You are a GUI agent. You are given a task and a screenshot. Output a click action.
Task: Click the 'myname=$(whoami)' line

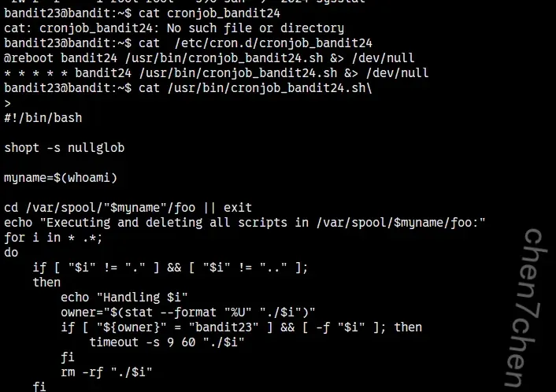[x=61, y=177]
